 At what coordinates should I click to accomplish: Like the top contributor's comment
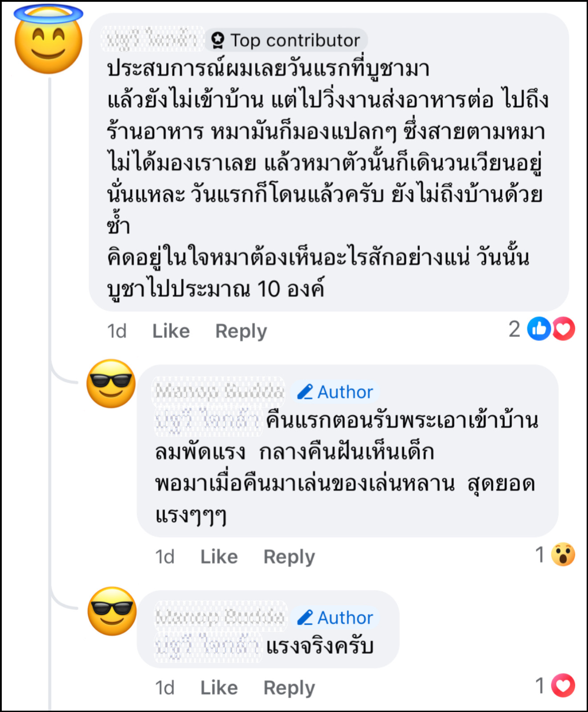(171, 331)
